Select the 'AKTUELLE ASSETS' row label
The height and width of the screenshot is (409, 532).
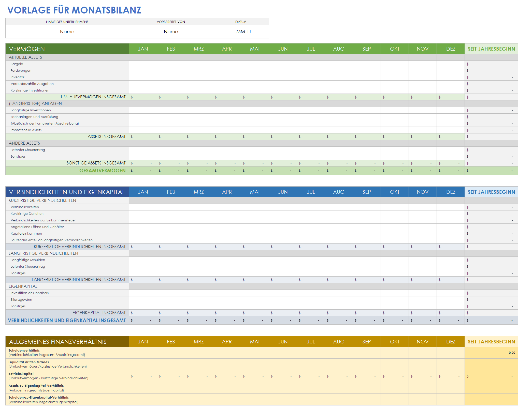coord(25,57)
